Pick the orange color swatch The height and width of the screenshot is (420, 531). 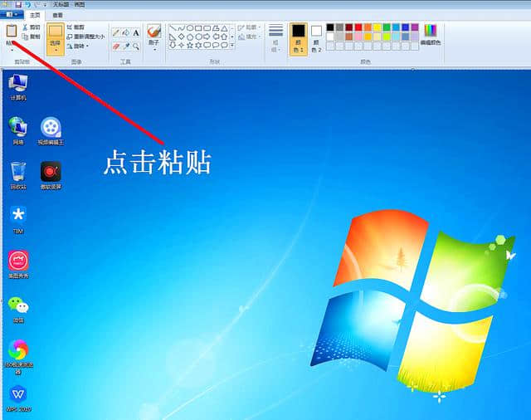pyautogui.click(x=368, y=27)
